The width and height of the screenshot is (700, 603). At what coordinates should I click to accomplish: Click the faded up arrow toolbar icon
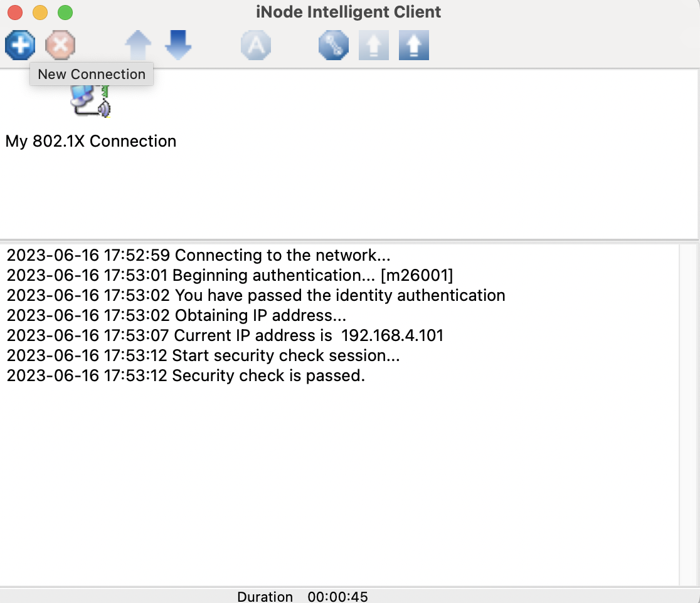[138, 45]
